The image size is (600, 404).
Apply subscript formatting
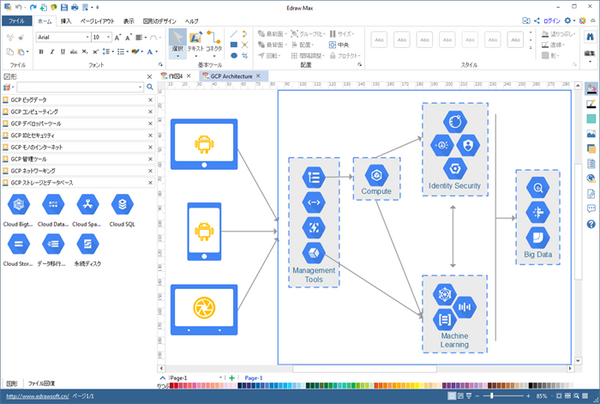coord(85,52)
